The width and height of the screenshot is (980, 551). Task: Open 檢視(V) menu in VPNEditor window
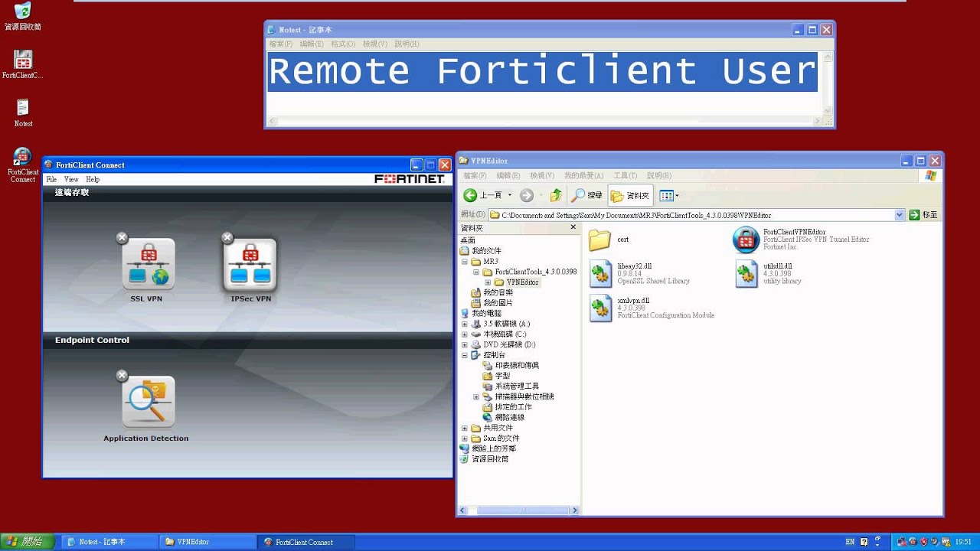point(542,175)
